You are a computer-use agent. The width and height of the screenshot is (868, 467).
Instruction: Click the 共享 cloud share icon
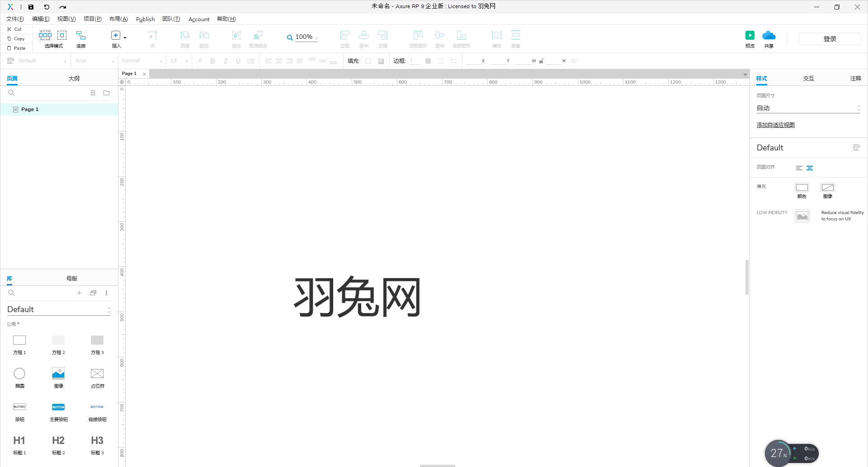click(769, 35)
